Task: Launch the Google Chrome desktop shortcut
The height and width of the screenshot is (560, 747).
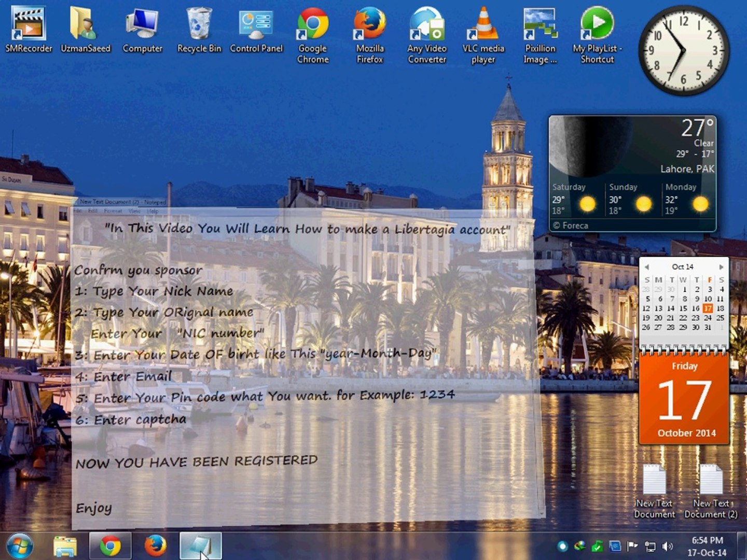Action: (x=313, y=35)
